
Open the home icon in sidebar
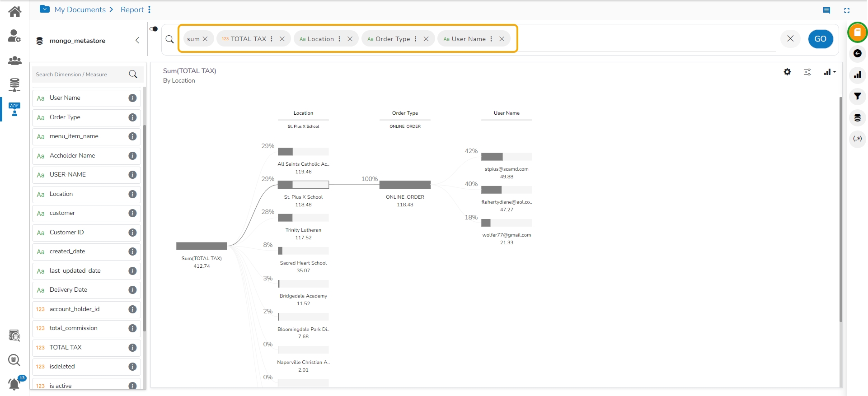(x=14, y=12)
